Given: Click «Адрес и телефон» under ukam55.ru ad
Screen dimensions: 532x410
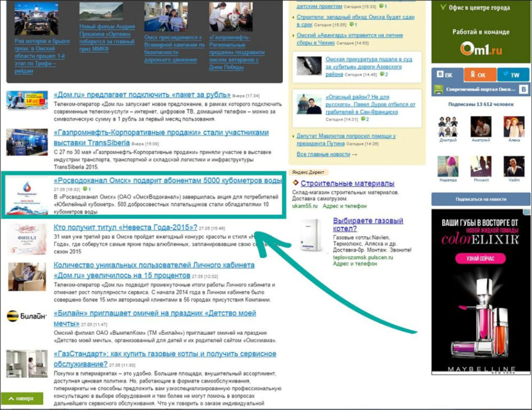Looking at the screenshot, I should pyautogui.click(x=345, y=206).
